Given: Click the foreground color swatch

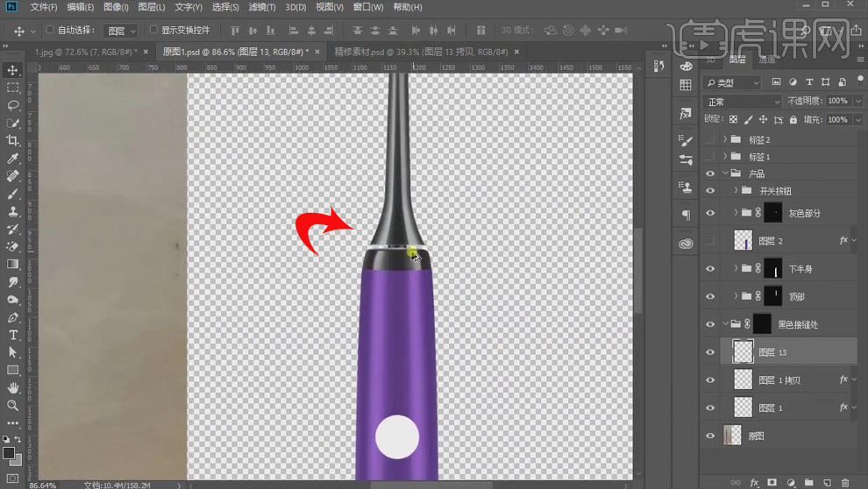Looking at the screenshot, I should tap(8, 453).
